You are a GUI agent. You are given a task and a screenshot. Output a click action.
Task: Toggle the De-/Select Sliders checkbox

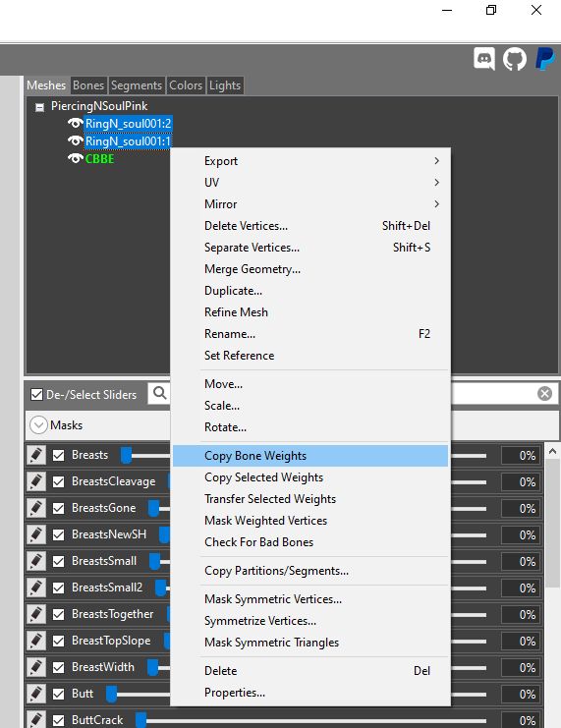(36, 395)
